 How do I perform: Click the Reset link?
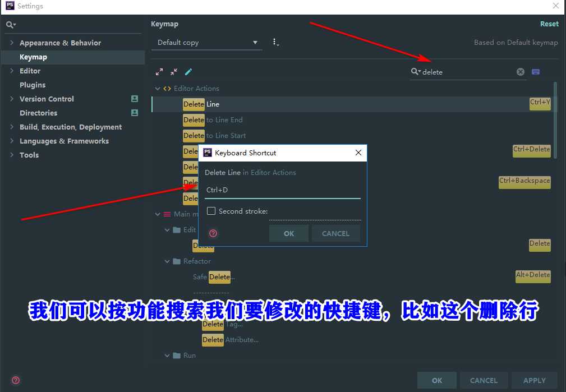(549, 24)
